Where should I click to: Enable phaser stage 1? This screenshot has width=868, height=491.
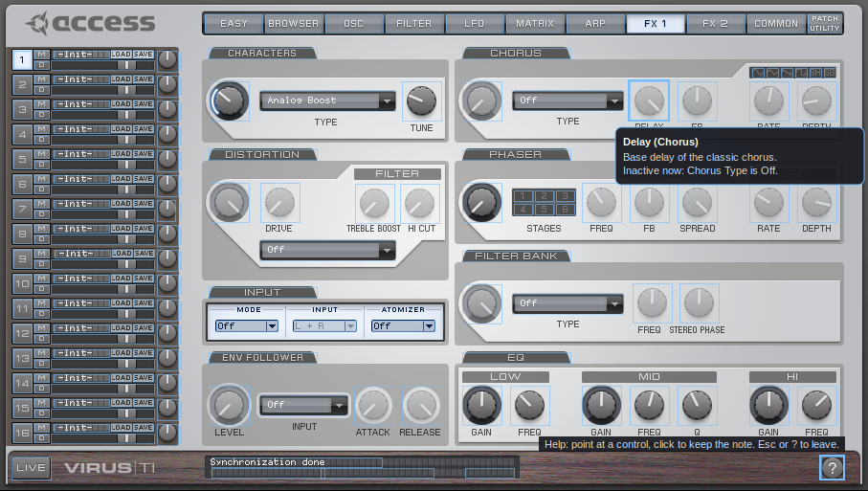click(x=523, y=196)
